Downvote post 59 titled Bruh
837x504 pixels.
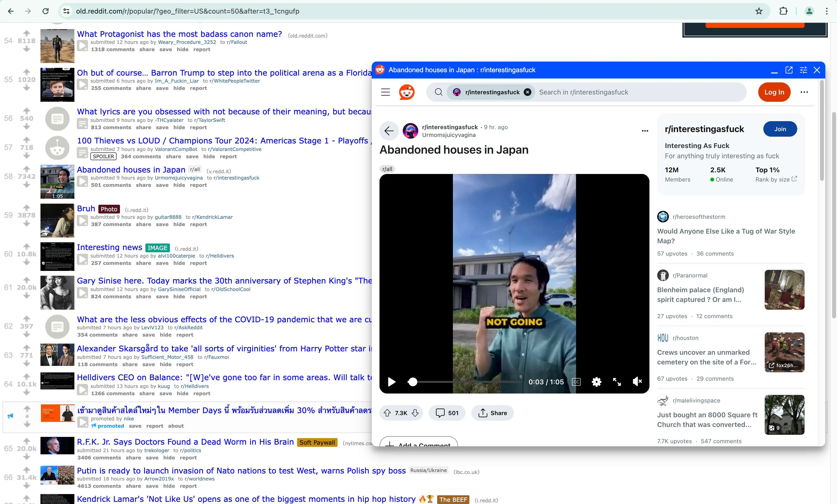[26, 223]
